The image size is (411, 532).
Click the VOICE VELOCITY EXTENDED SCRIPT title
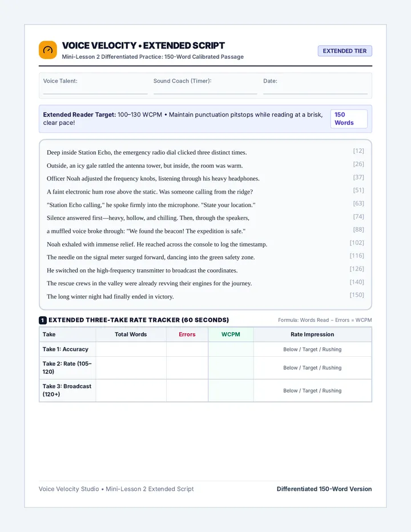(x=143, y=46)
